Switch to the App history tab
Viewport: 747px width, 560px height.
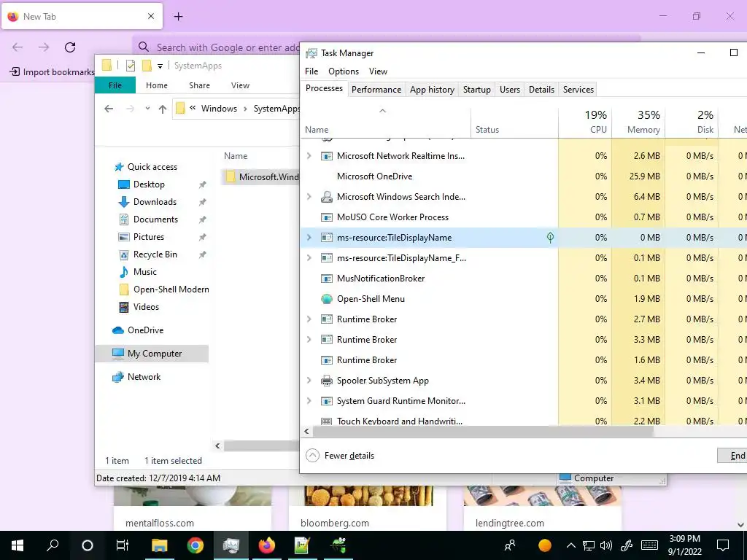(x=432, y=90)
